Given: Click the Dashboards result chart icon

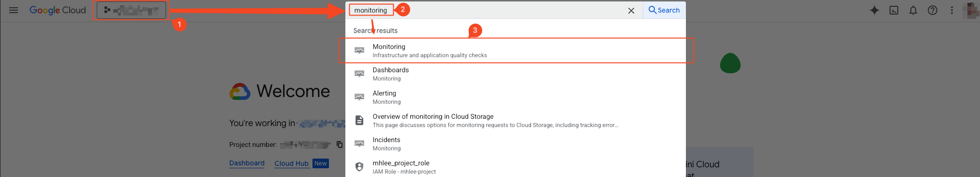Looking at the screenshot, I should [x=359, y=74].
